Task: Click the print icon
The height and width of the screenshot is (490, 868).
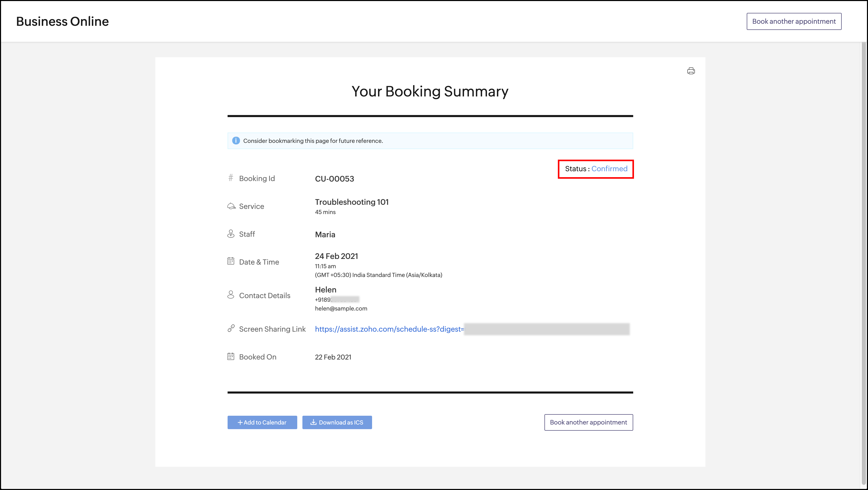Action: (x=691, y=71)
